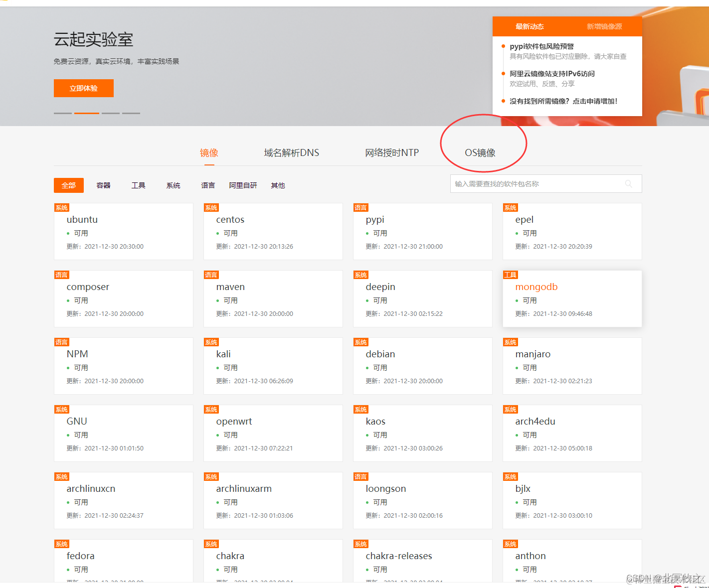Open the NPM mirror card

(124, 366)
